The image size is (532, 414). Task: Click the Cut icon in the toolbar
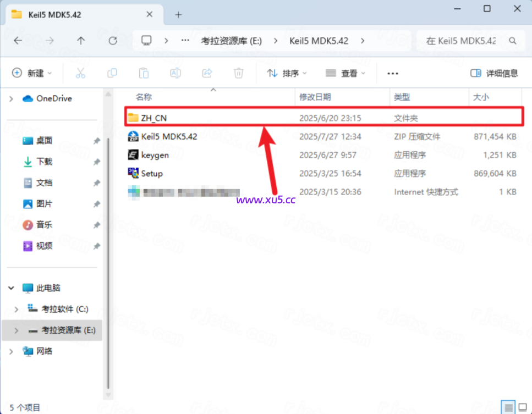(81, 73)
